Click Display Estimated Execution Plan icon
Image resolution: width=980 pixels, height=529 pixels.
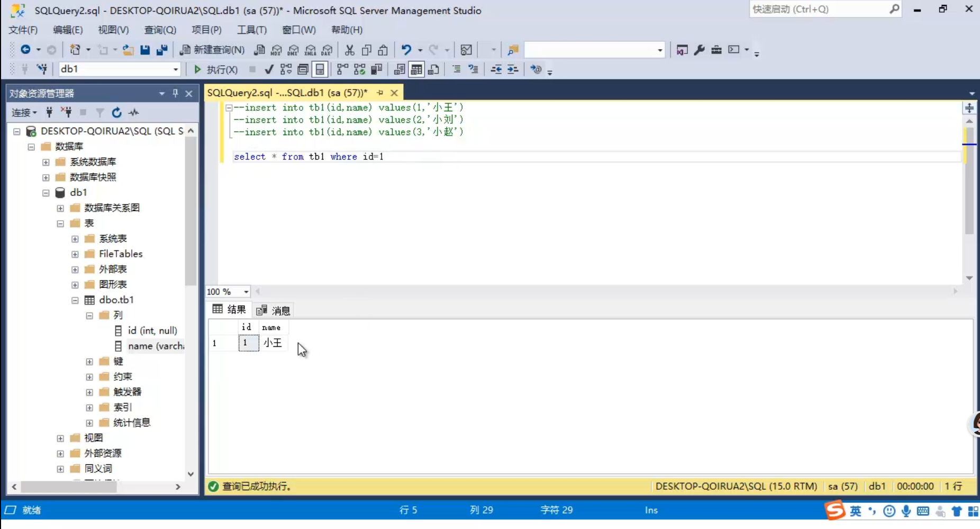point(286,69)
